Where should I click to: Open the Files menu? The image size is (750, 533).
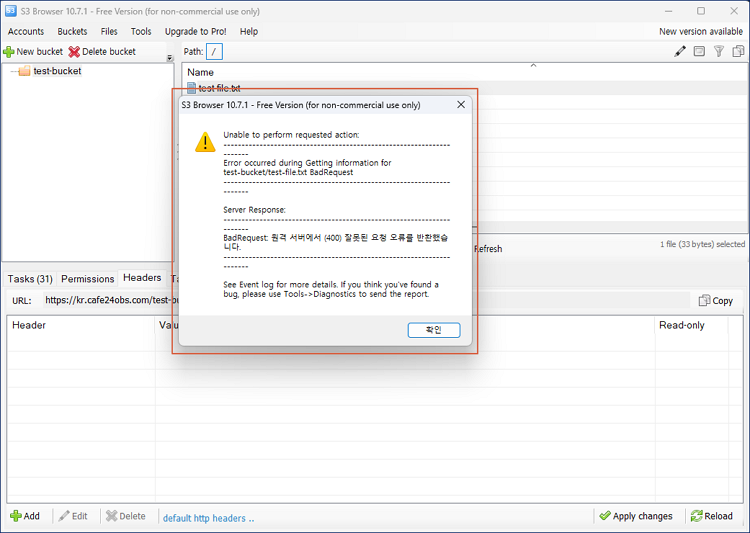[109, 32]
